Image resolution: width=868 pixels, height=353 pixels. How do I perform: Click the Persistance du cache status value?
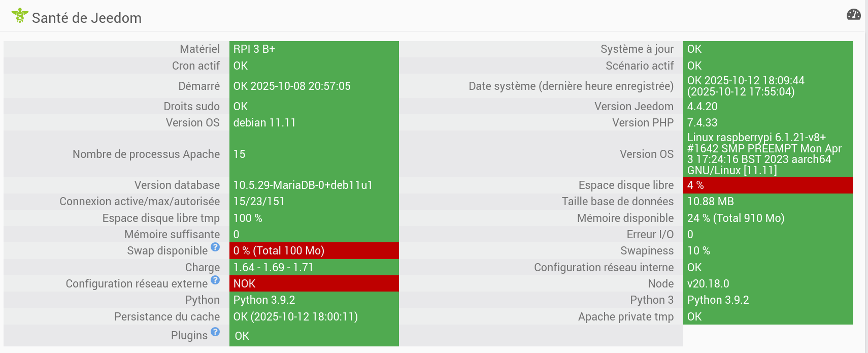click(295, 316)
